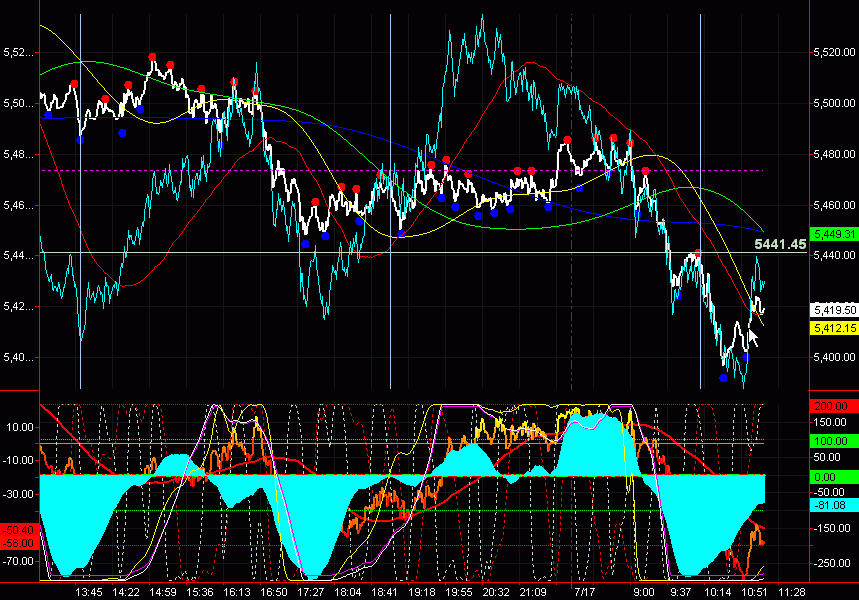
Task: Click the -10.00 left indicator axis label
Action: 18,461
